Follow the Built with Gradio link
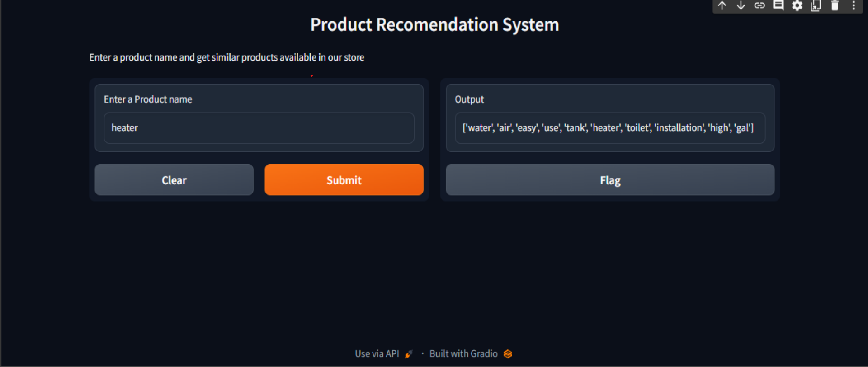The width and height of the screenshot is (868, 367). [x=463, y=353]
